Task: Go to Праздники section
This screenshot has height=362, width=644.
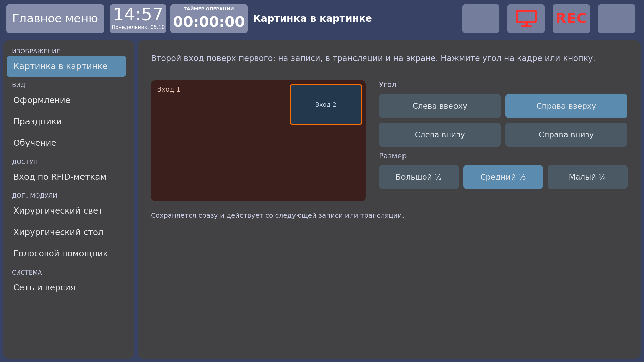Action: pyautogui.click(x=66, y=122)
